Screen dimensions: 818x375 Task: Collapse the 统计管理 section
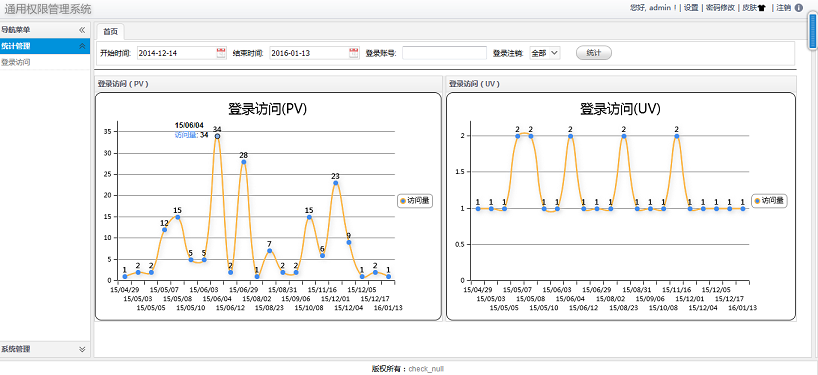(82, 46)
